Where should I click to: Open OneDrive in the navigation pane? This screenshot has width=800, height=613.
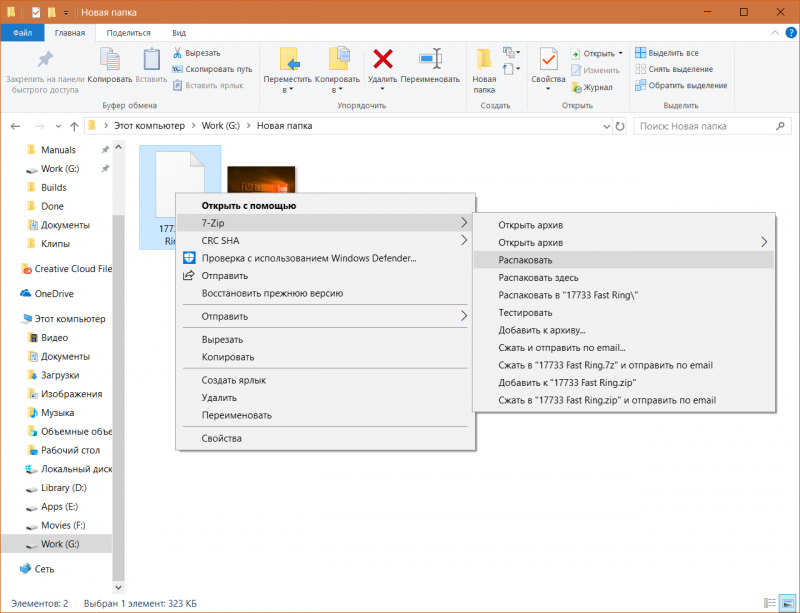click(54, 293)
